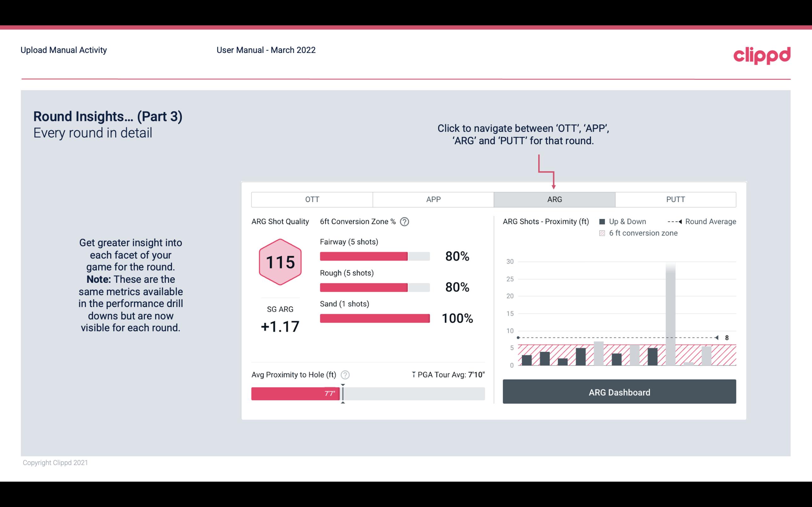Click the clippd logo in top right
Viewport: 812px width, 507px height.
[x=762, y=54]
